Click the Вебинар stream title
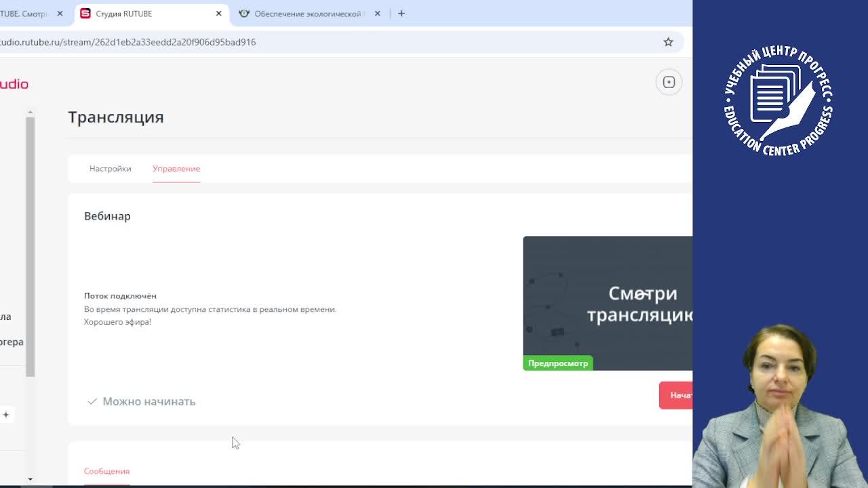The width and height of the screenshot is (868, 488). click(x=107, y=216)
